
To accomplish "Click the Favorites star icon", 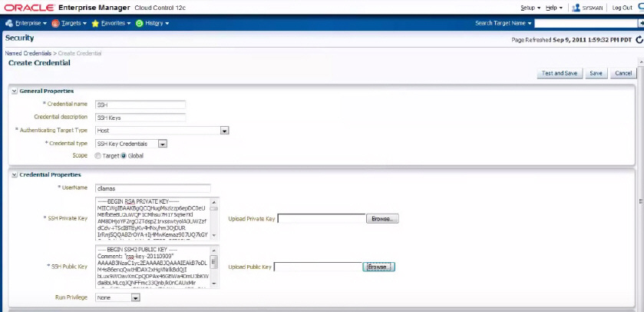I will tap(95, 23).
